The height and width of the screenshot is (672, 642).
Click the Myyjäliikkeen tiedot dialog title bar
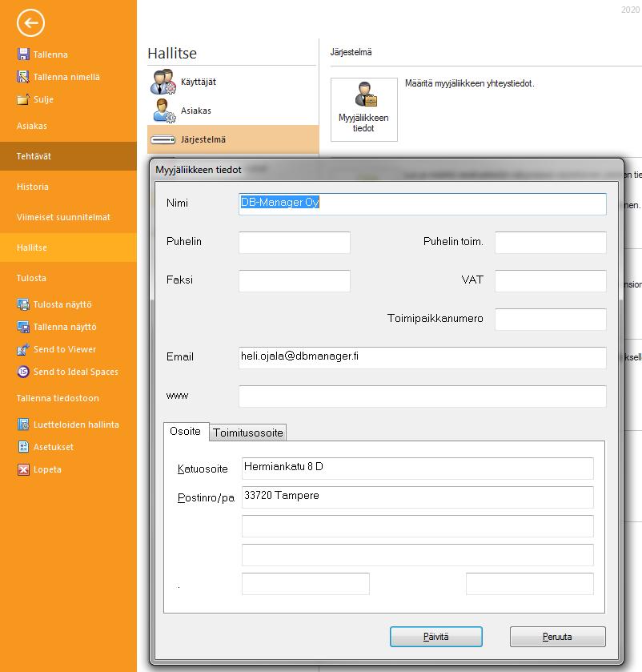point(387,170)
